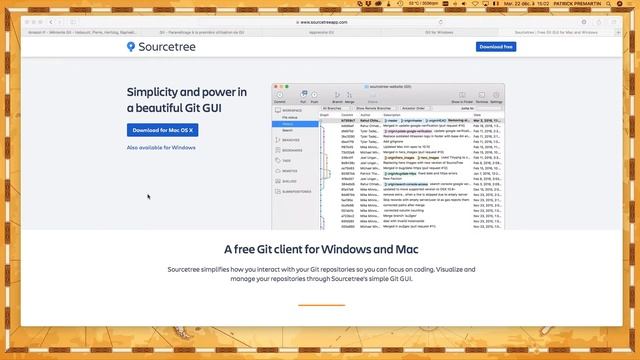
Task: Show the Safari tab overview
Action: coord(613,22)
